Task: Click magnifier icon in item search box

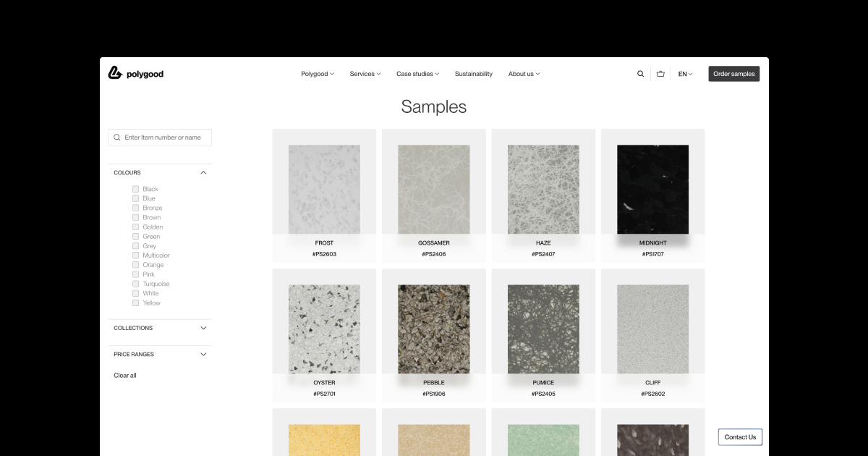Action: coord(117,138)
